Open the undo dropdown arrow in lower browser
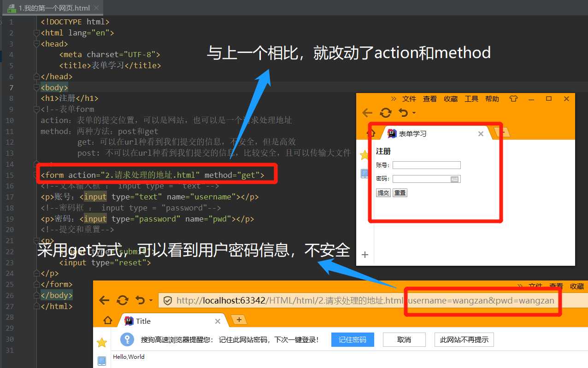Image resolution: width=588 pixels, height=368 pixels. click(151, 301)
